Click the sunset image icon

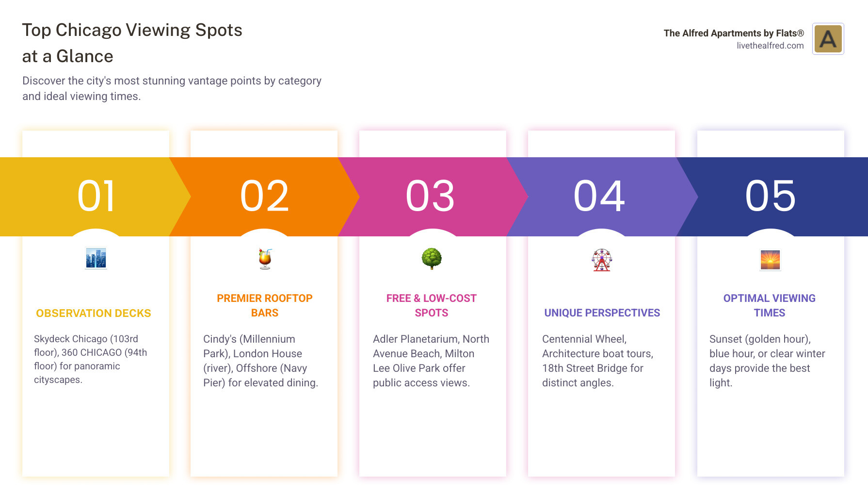pos(770,260)
